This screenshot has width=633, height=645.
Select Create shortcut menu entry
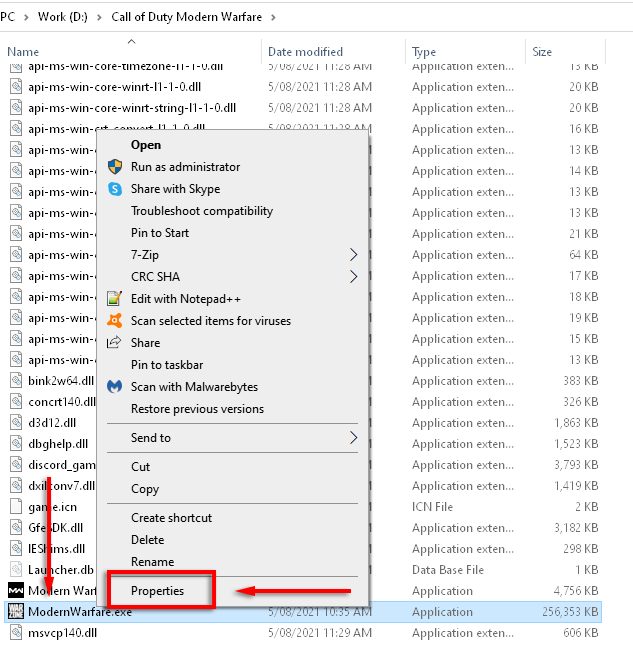172,518
